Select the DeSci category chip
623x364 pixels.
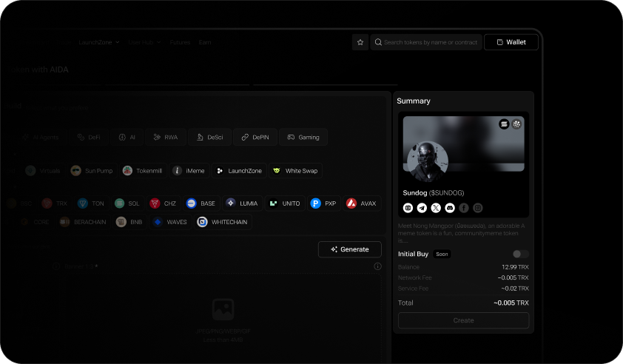pos(209,137)
